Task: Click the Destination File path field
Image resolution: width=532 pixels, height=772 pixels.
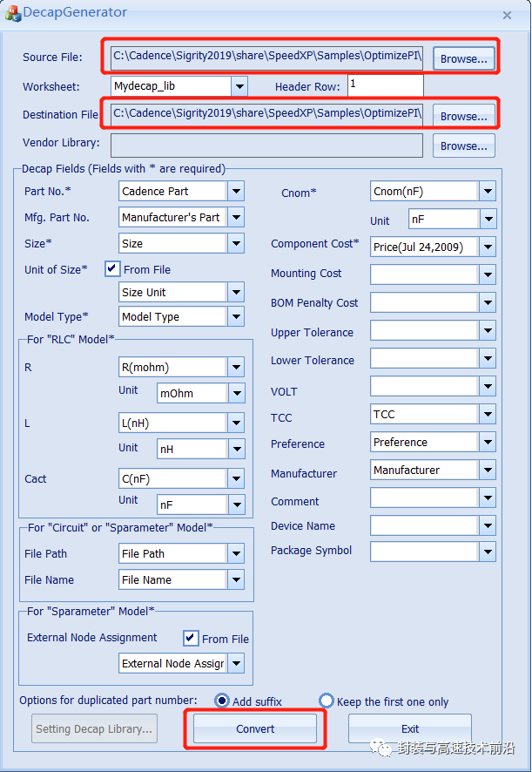Action: (266, 113)
